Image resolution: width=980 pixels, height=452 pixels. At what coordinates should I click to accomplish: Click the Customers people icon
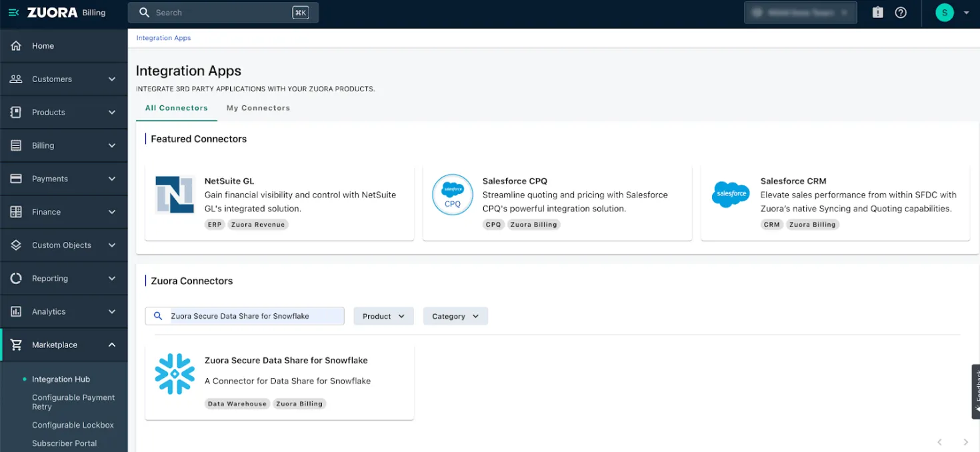tap(16, 79)
